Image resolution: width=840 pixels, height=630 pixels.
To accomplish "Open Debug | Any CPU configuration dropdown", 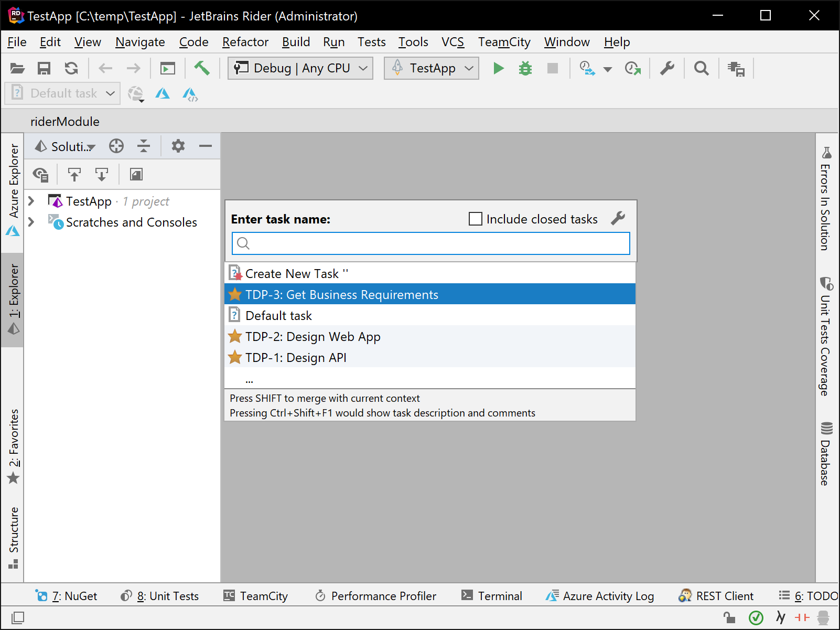I will (300, 68).
